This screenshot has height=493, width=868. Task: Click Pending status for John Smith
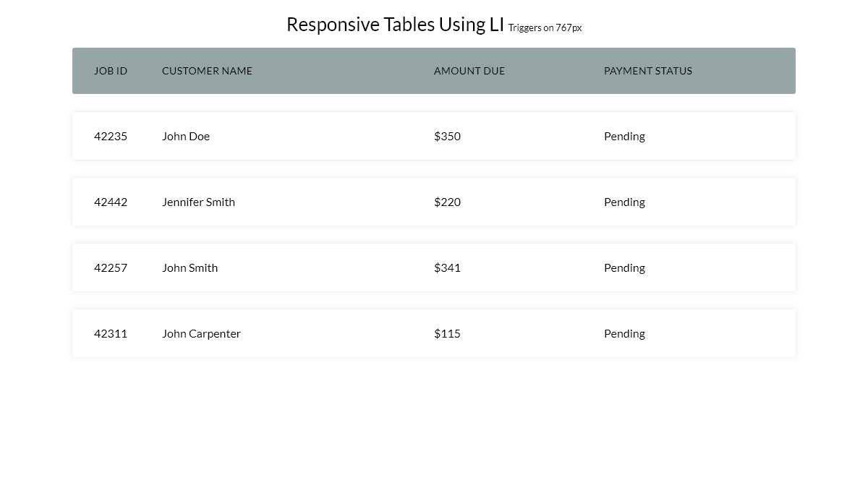624,267
